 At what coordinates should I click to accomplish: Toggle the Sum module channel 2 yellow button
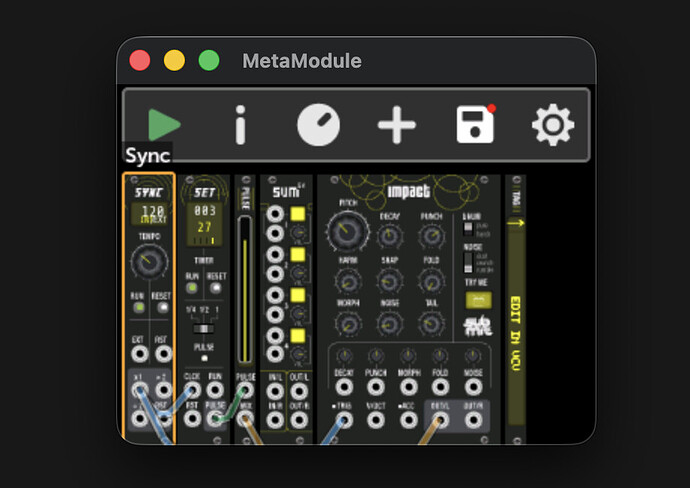coord(298,254)
